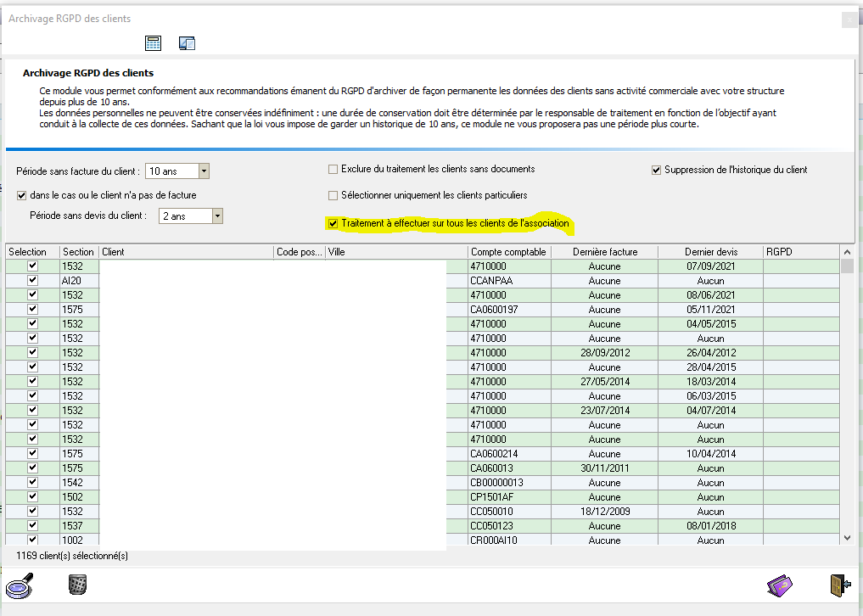This screenshot has width=863, height=616.
Task: Sort table by 'Dernier devis' column
Action: tap(710, 252)
